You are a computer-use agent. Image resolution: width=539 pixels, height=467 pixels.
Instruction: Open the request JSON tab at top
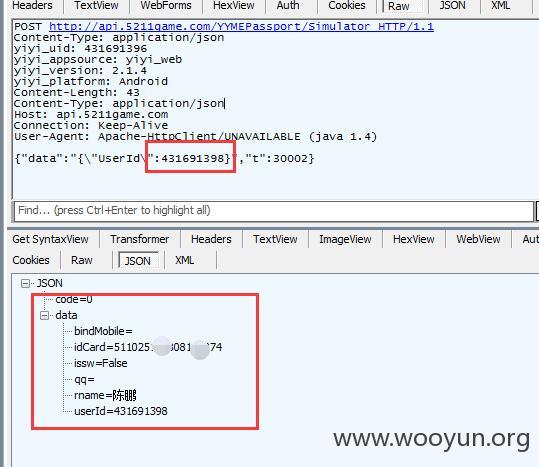click(x=452, y=5)
